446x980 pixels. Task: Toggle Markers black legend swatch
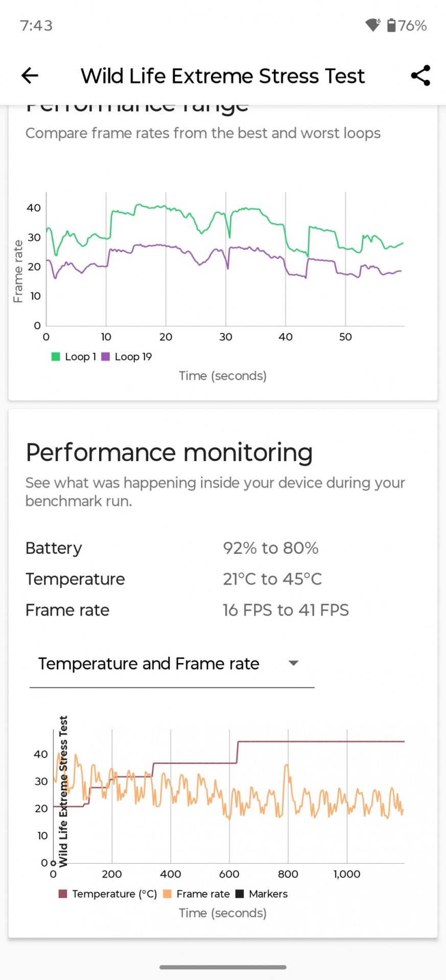click(240, 894)
